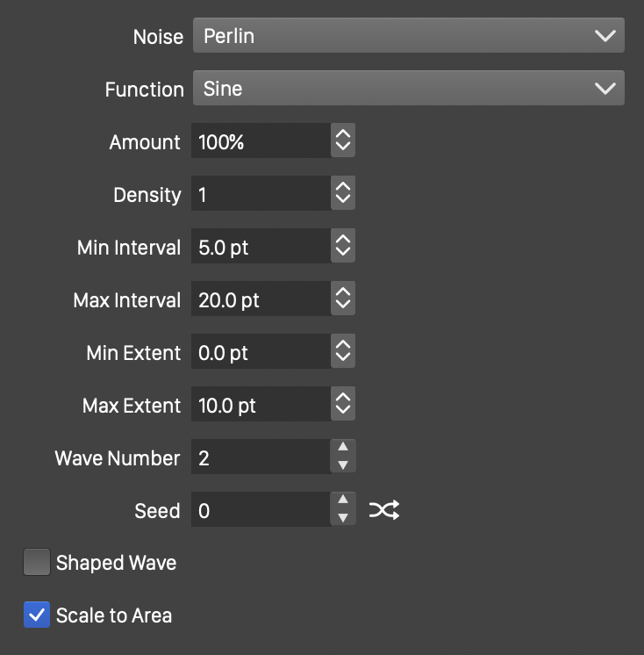The image size is (644, 655).
Task: Click the Wave Number input field
Action: [261, 457]
